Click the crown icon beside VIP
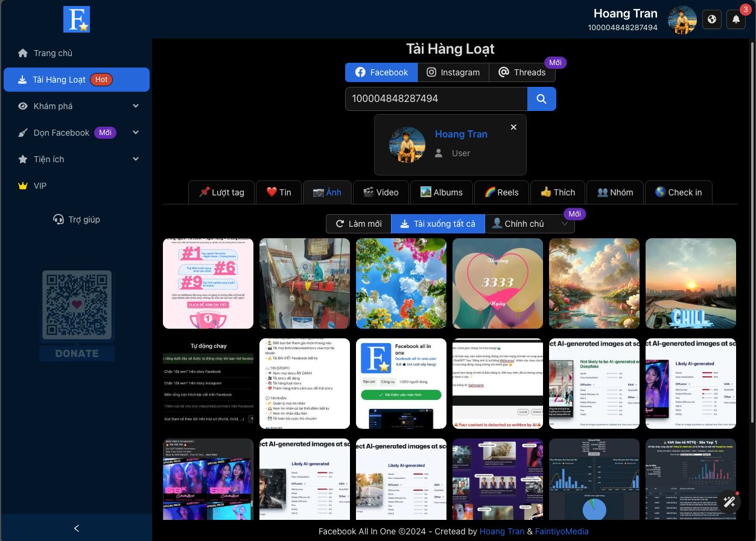 tap(23, 186)
